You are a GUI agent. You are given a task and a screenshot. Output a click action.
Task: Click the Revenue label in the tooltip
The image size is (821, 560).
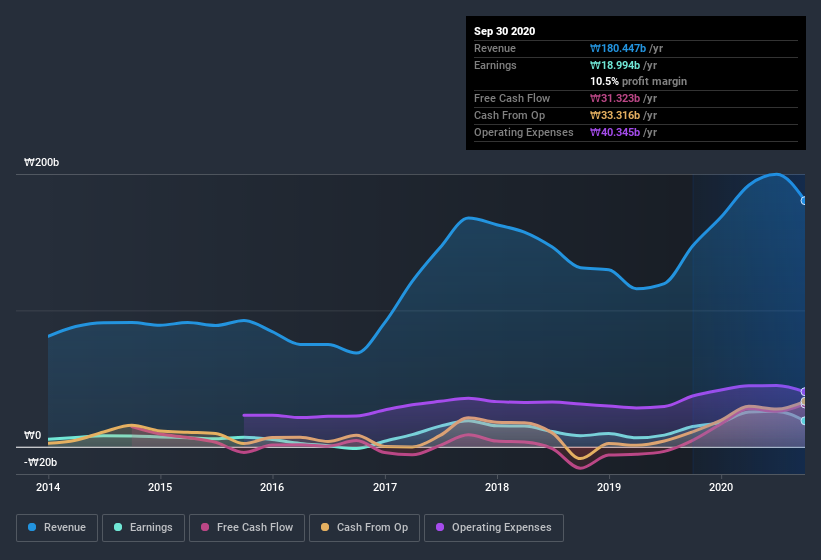pos(495,48)
